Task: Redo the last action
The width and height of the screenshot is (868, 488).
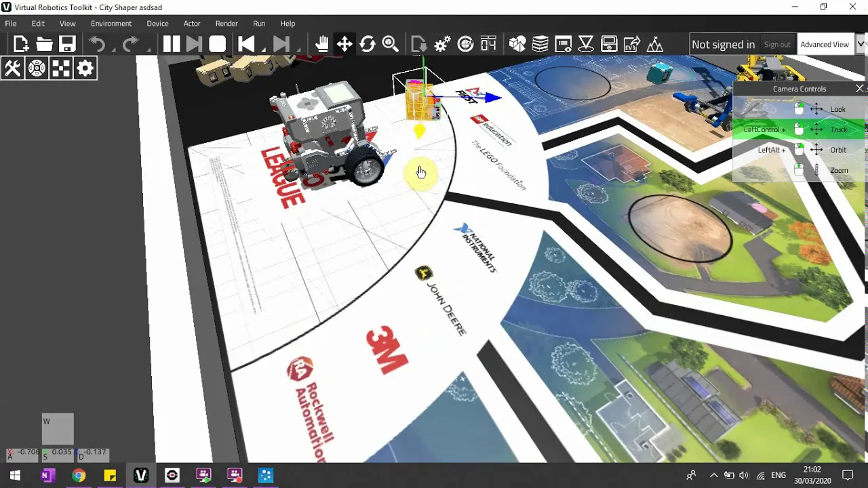Action: (130, 45)
